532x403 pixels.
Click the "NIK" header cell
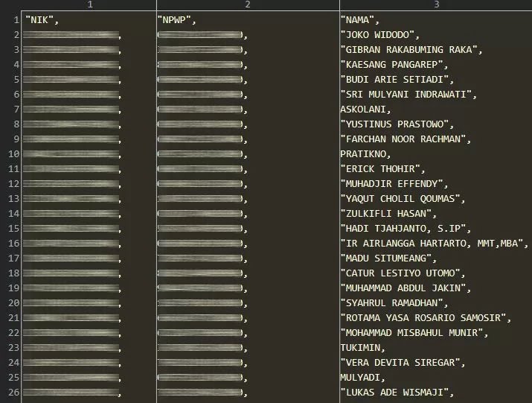tap(41, 20)
